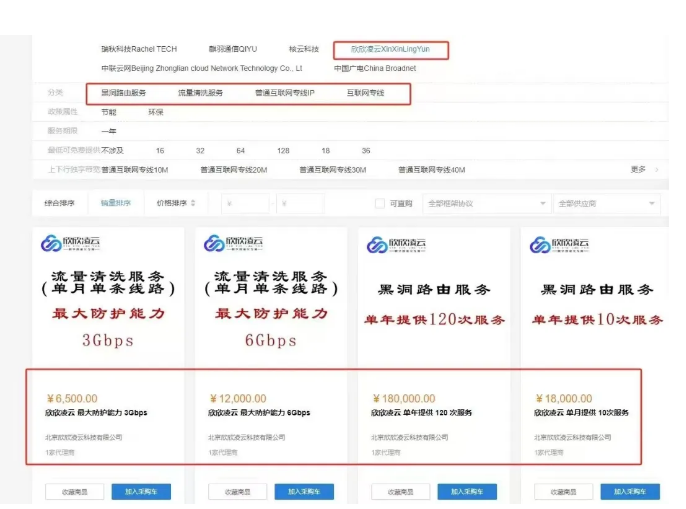Filter by category 黑洞路由服务
Image resolution: width=686 pixels, height=509 pixels.
123,93
